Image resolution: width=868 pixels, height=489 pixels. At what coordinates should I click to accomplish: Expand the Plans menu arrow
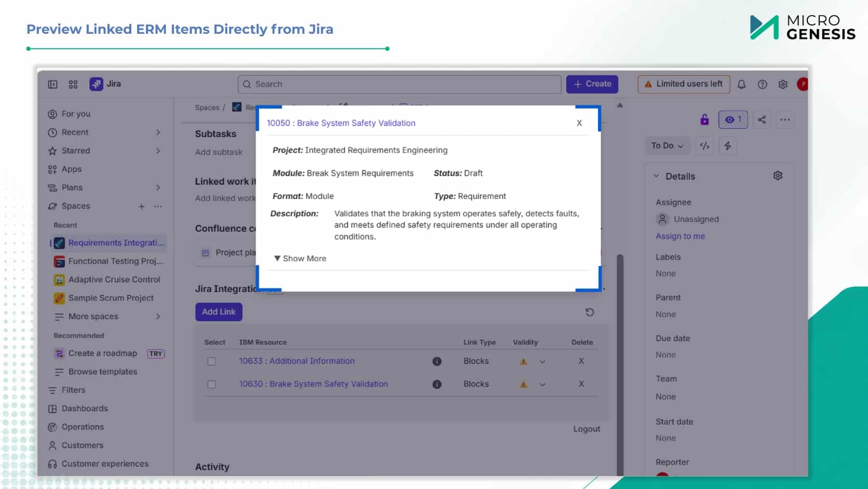(x=158, y=188)
